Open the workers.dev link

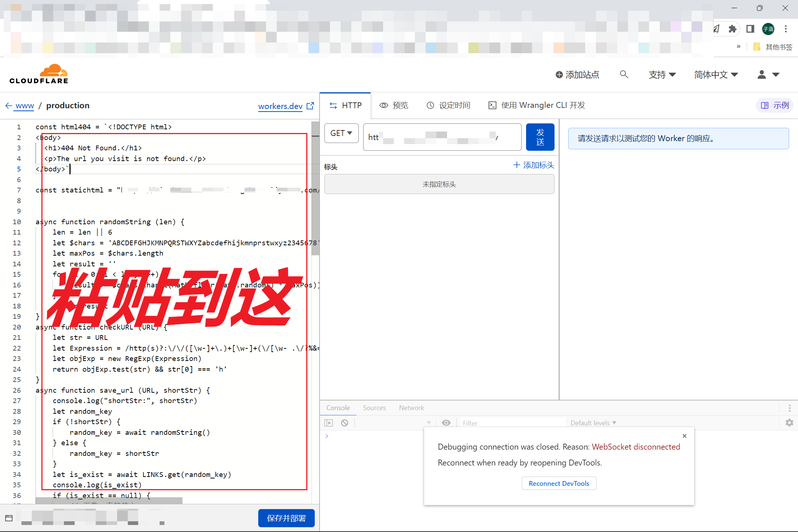coord(280,106)
